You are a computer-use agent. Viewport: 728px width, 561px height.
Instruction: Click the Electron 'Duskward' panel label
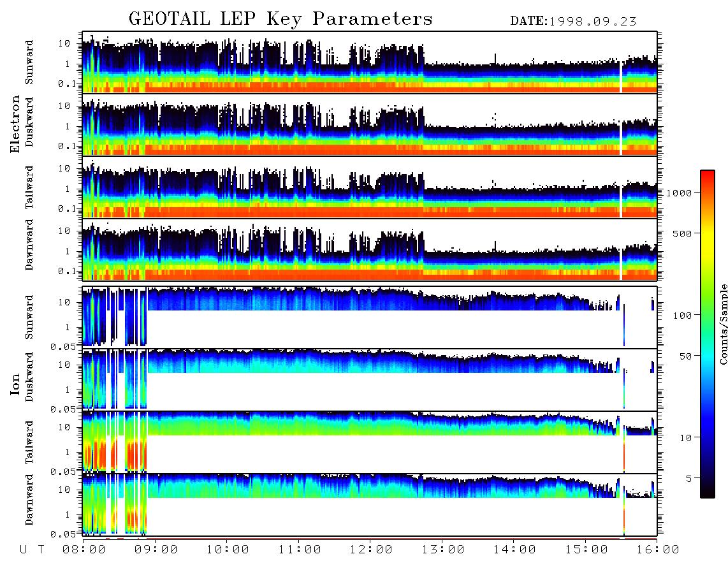[29, 122]
